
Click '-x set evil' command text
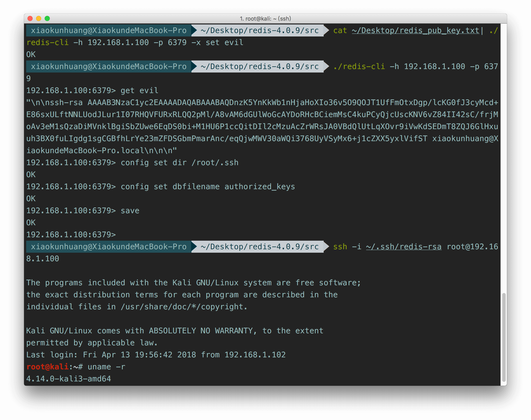point(217,42)
